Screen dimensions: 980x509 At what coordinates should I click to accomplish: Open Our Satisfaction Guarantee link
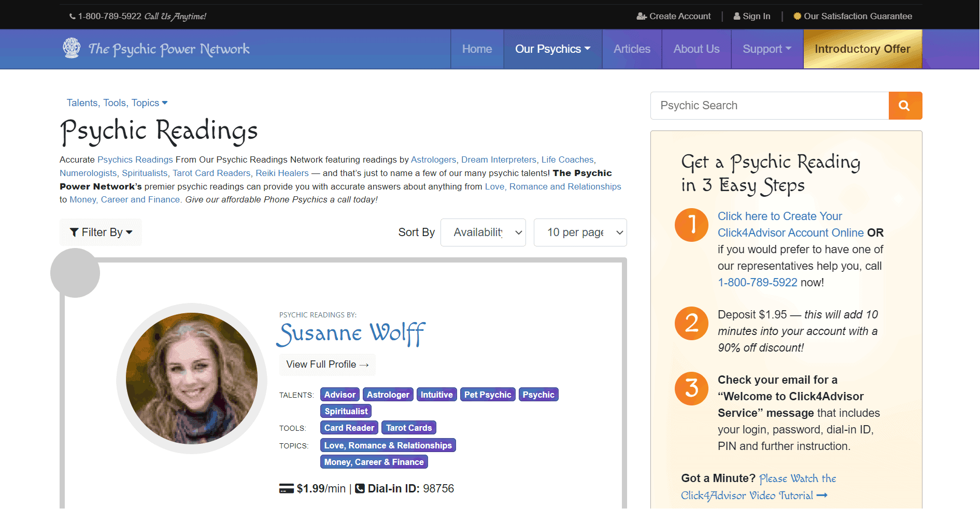pos(853,16)
